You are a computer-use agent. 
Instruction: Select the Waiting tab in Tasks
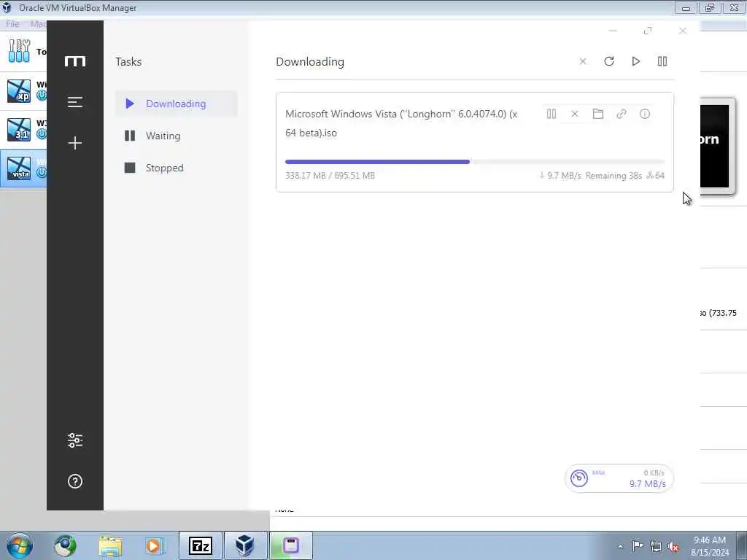[x=177, y=136]
